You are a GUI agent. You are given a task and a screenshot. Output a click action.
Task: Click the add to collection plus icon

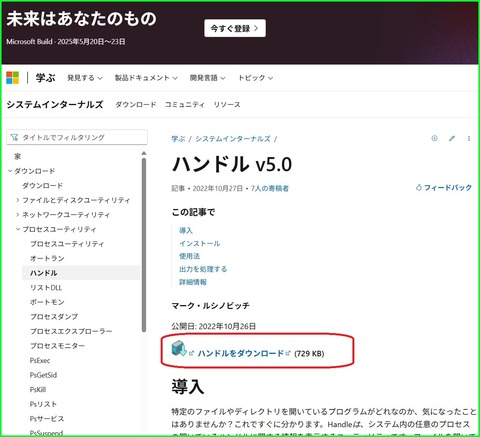coord(434,138)
